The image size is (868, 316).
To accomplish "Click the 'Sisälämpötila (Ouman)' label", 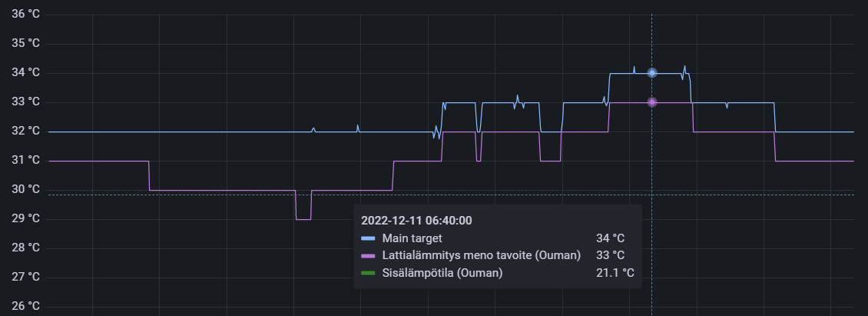I will (442, 273).
